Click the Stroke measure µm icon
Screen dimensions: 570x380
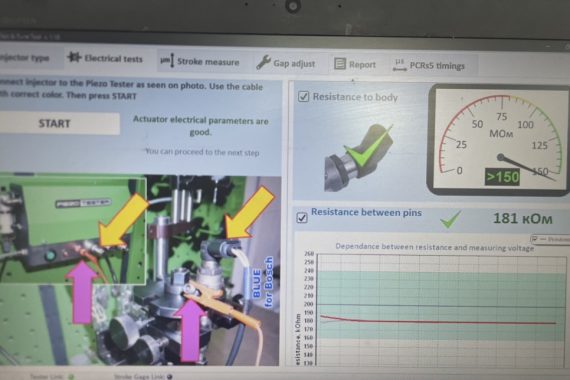coord(167,60)
